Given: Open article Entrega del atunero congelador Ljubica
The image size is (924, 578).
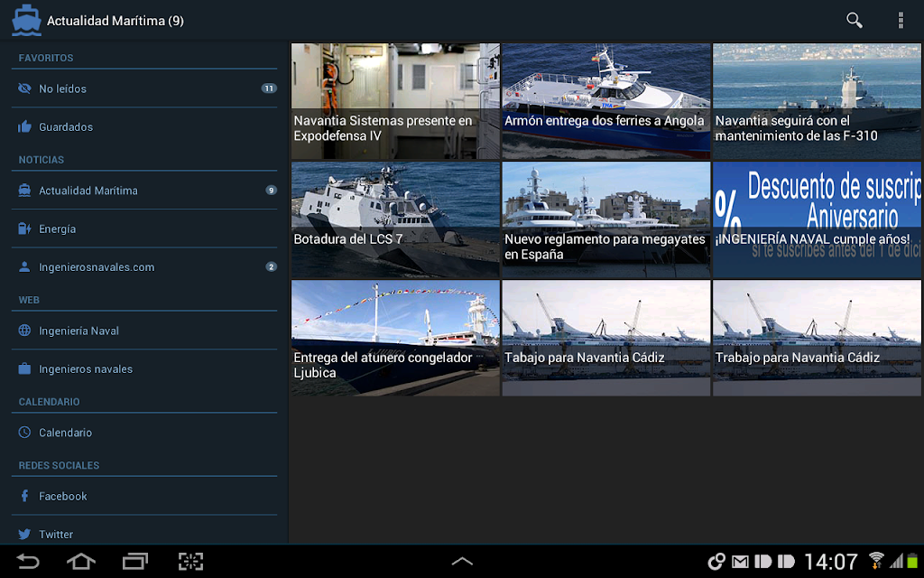Looking at the screenshot, I should (x=395, y=338).
